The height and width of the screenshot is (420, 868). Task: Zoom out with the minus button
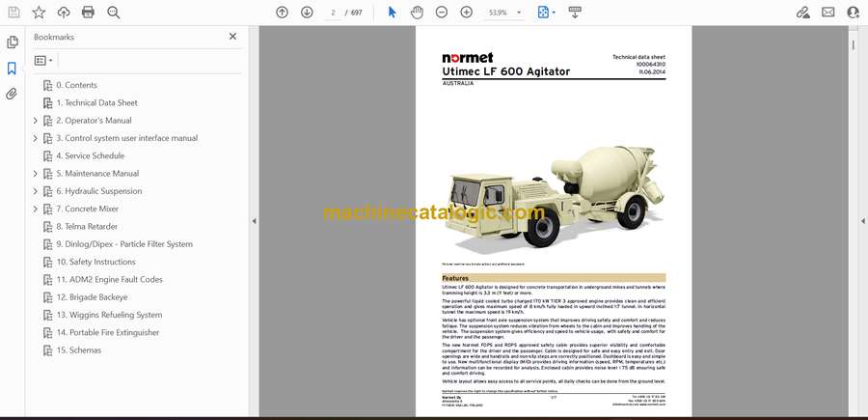point(441,13)
